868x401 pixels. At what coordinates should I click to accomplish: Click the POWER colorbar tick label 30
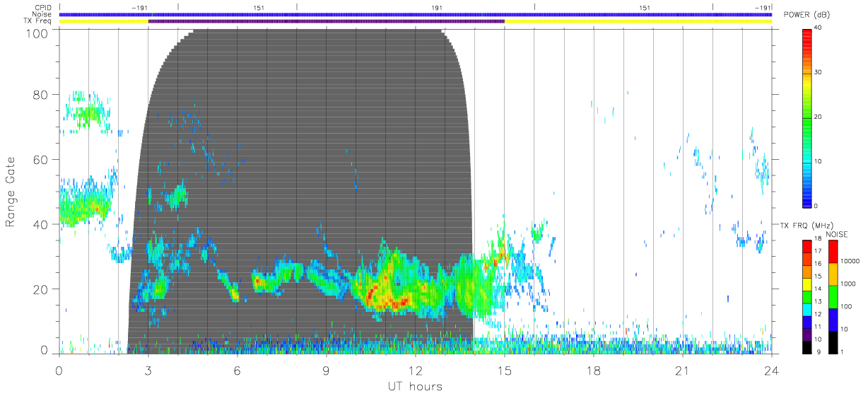(818, 72)
